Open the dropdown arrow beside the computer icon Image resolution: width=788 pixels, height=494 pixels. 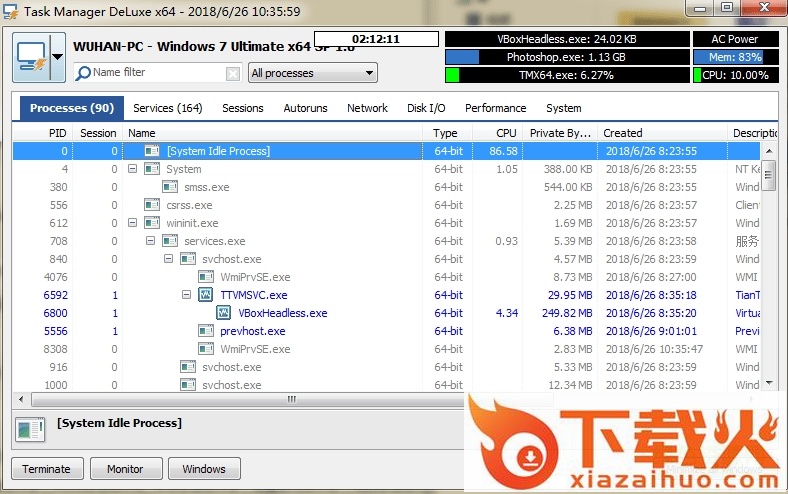click(58, 57)
